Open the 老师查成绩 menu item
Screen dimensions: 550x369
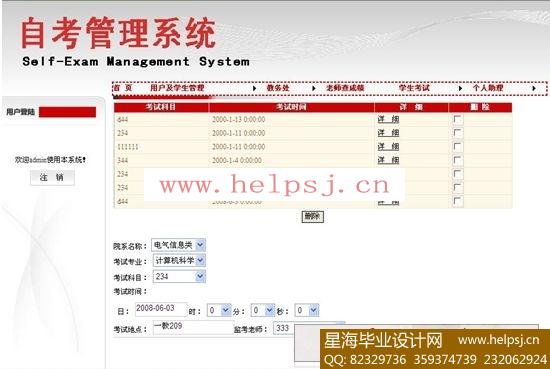[345, 88]
